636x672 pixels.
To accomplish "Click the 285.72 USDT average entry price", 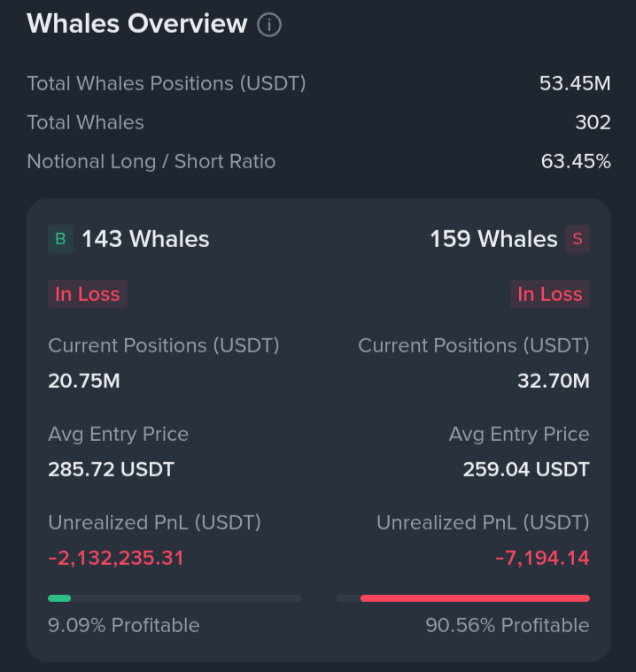I will (111, 469).
